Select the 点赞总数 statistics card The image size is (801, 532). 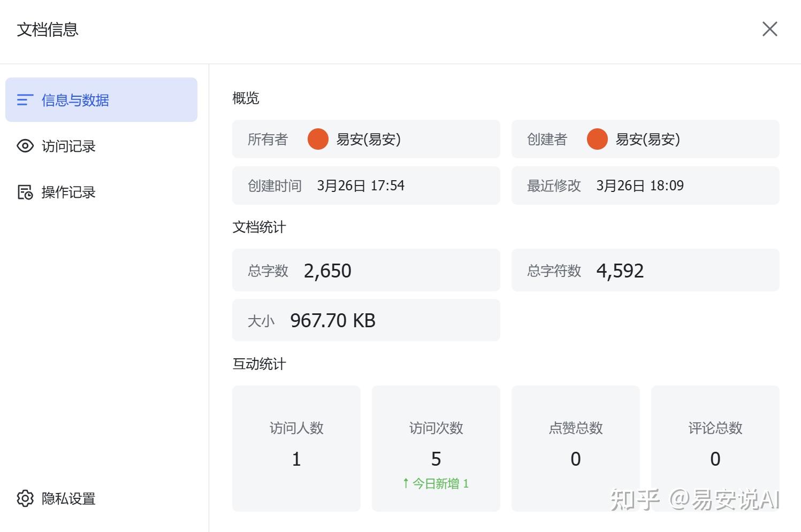point(576,448)
